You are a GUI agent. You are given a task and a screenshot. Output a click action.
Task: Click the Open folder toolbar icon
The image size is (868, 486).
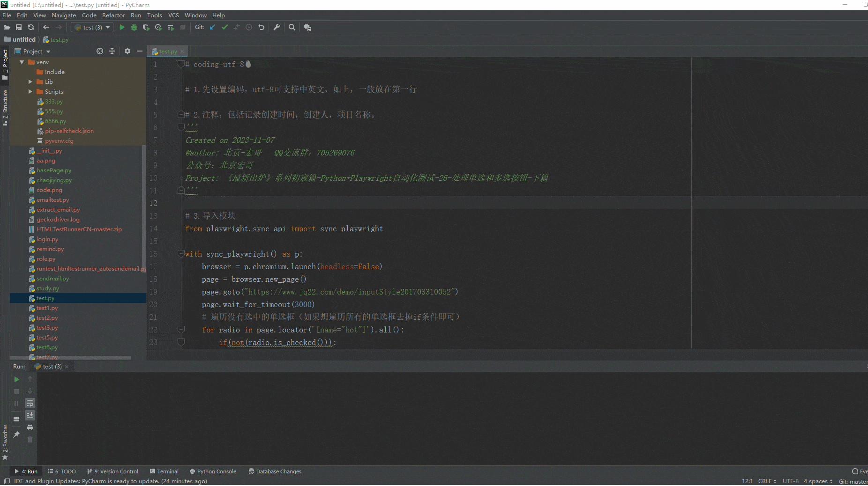(7, 27)
